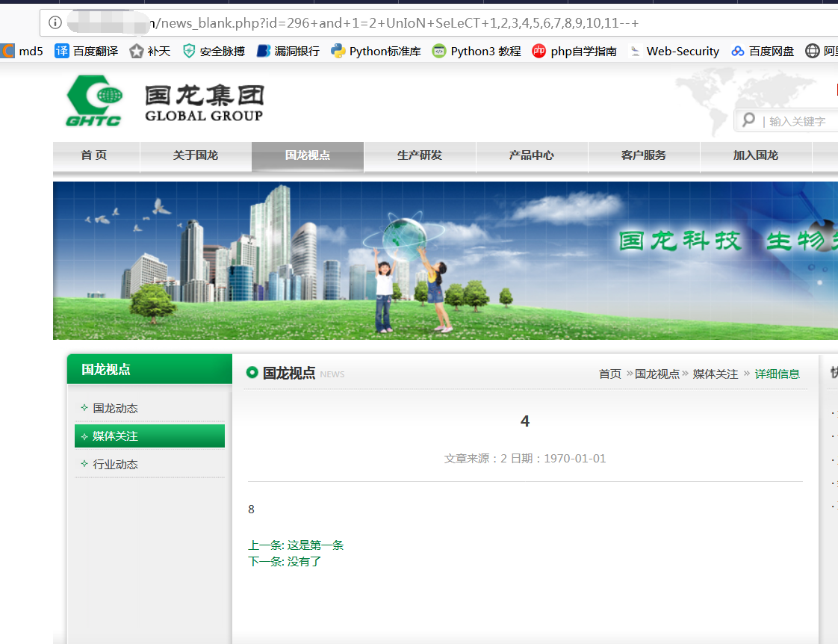Open the Web-Security bookmark
This screenshot has width=838, height=644.
[674, 52]
